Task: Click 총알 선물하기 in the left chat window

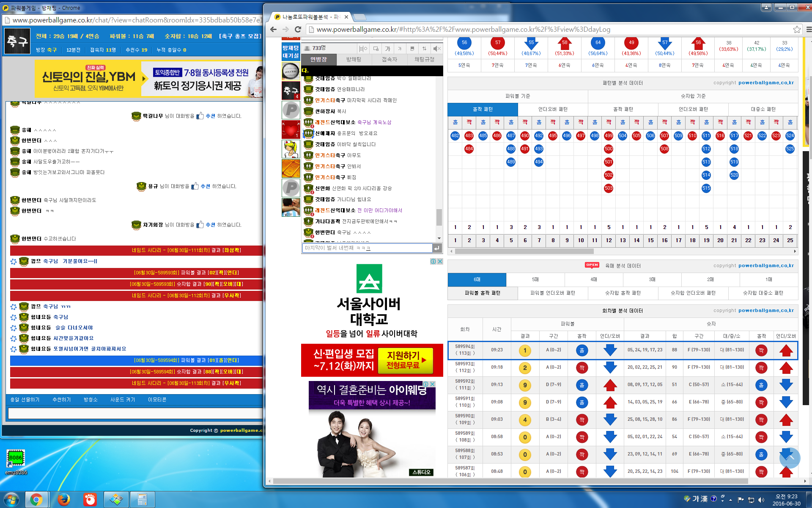Action: (x=25, y=400)
